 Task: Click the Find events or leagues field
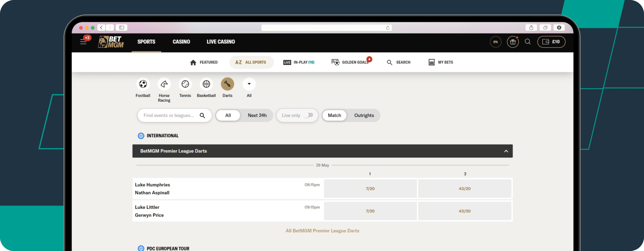pyautogui.click(x=175, y=115)
